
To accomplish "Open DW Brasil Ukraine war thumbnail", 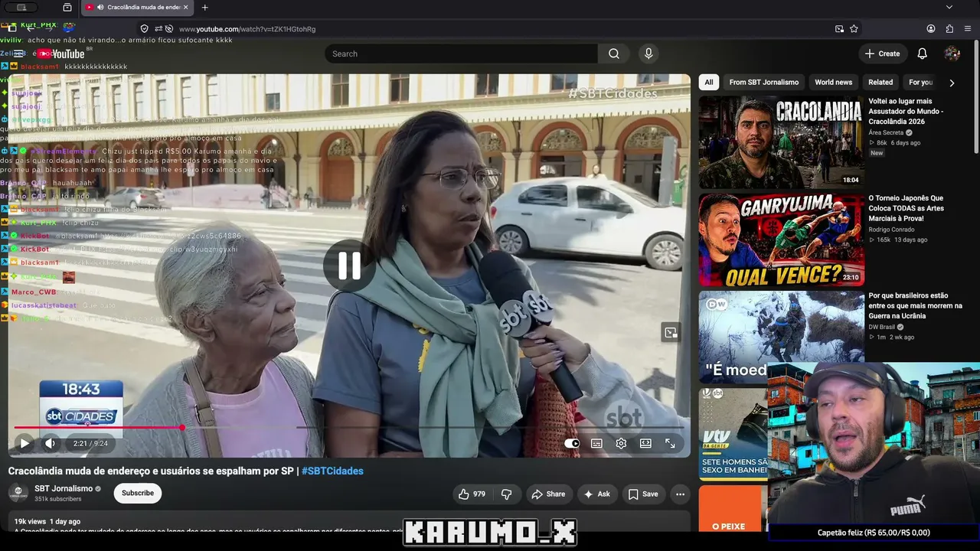I will tap(781, 337).
